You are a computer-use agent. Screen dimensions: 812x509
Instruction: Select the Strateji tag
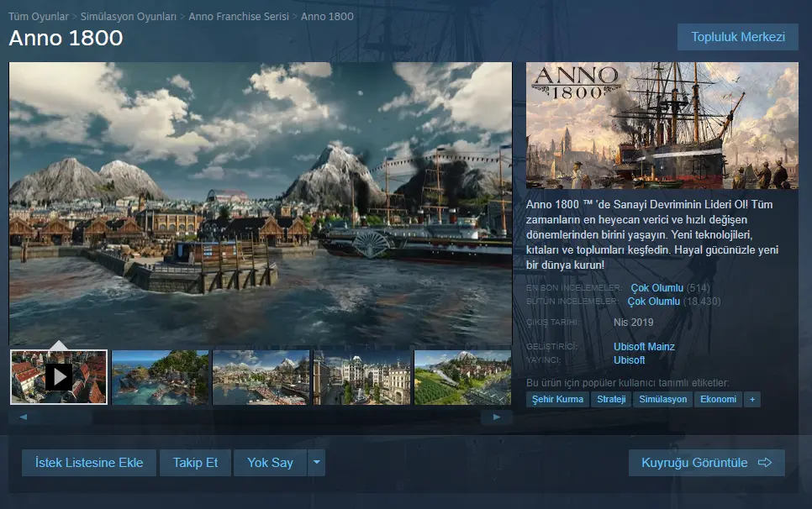(611, 399)
